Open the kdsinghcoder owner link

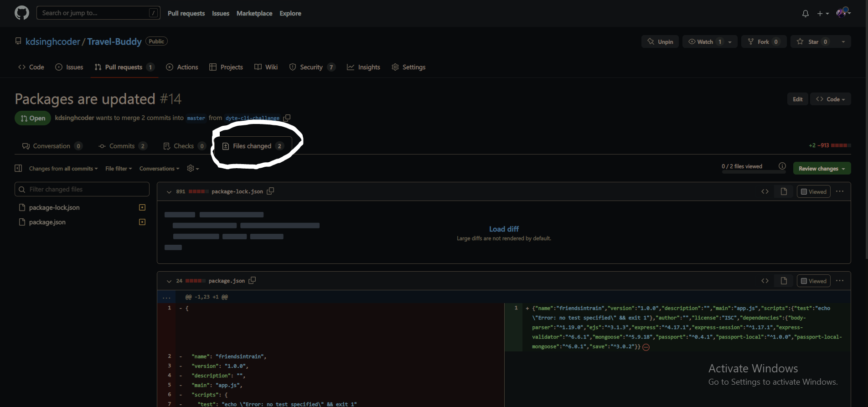coord(53,41)
